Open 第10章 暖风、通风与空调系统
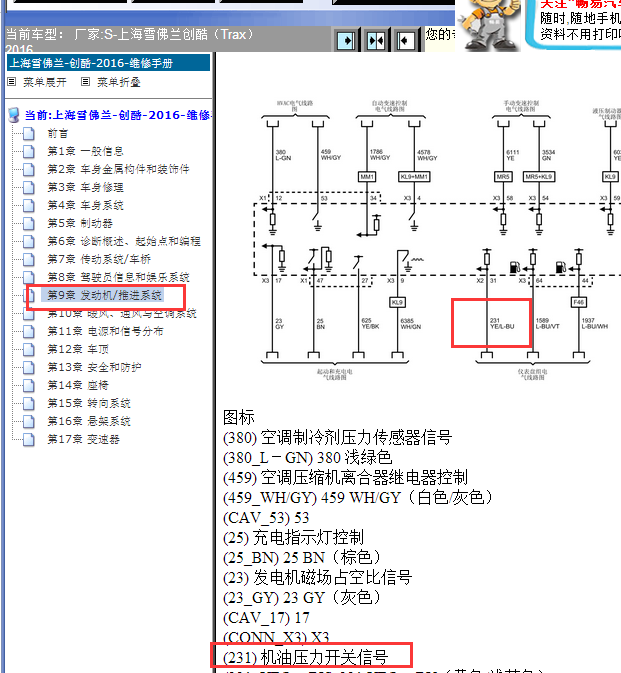Image resolution: width=621 pixels, height=673 pixels. point(122,313)
